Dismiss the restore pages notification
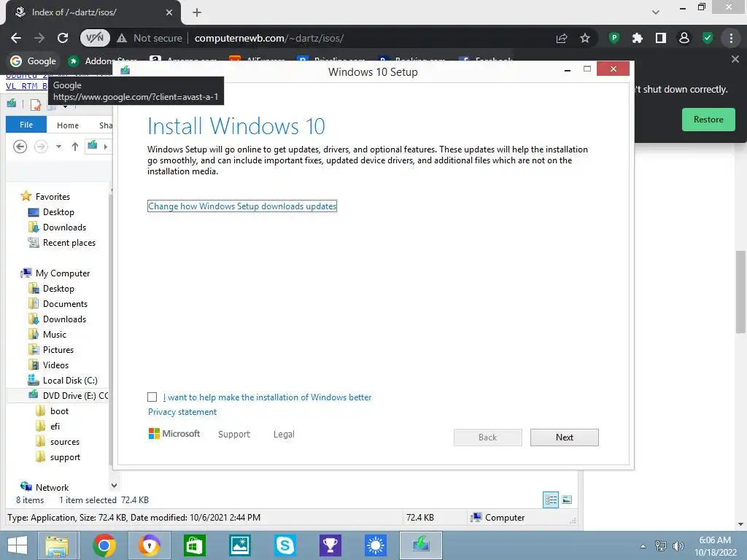This screenshot has height=560, width=747. pos(735,59)
